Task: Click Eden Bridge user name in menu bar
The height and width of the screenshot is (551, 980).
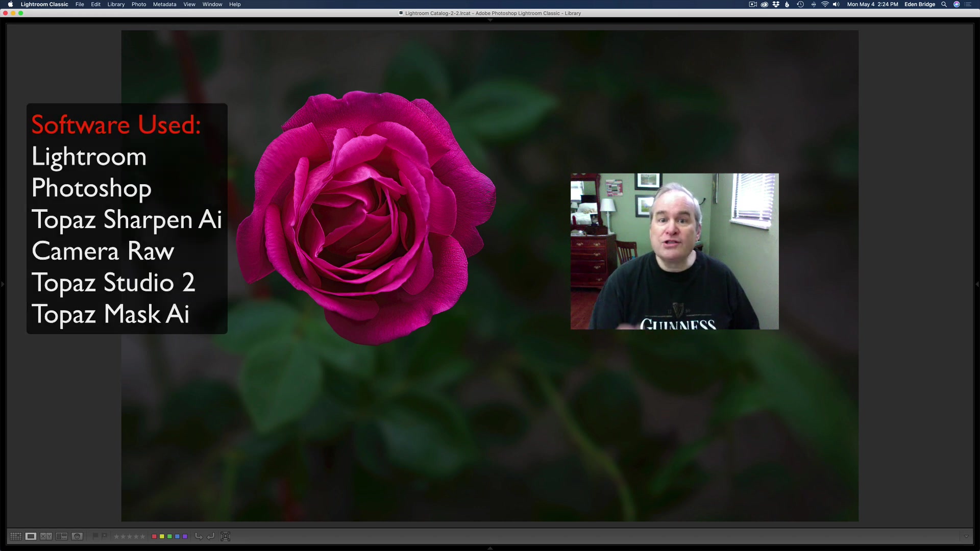Action: click(920, 4)
